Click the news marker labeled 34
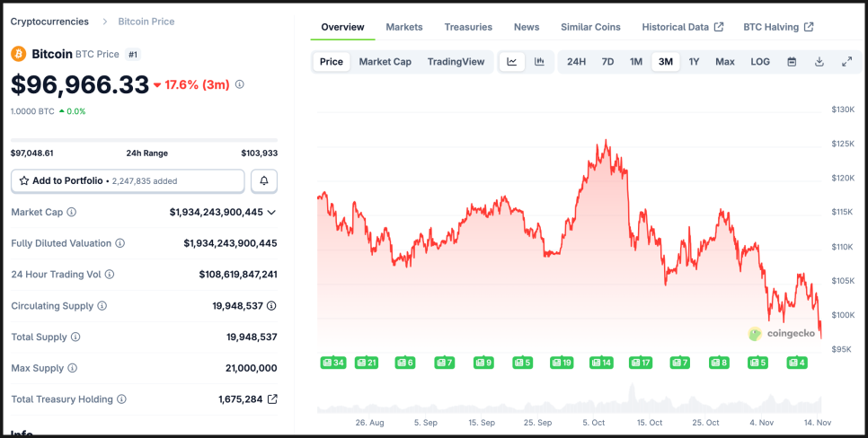This screenshot has width=868, height=438. [333, 363]
